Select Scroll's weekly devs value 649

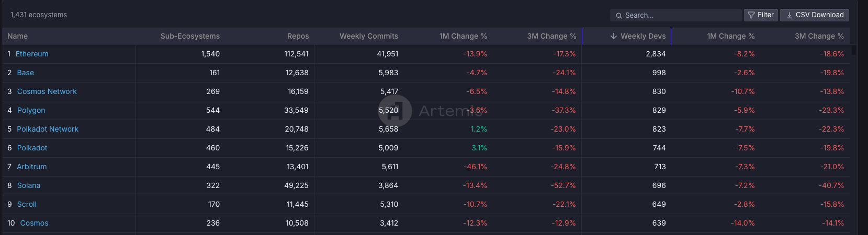pos(659,204)
